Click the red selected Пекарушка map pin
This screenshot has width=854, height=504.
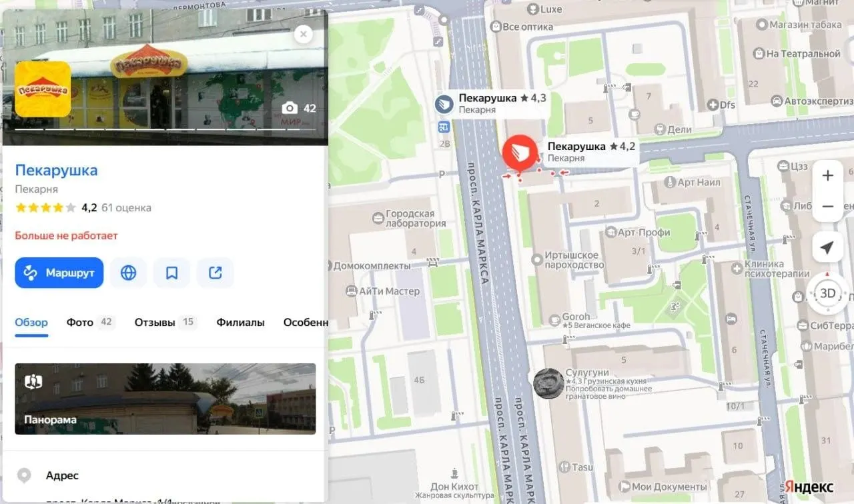click(520, 153)
